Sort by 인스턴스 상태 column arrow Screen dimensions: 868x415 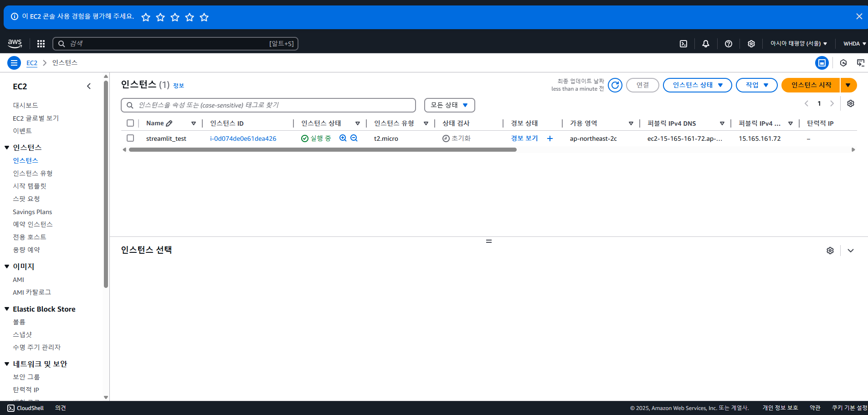tap(358, 123)
